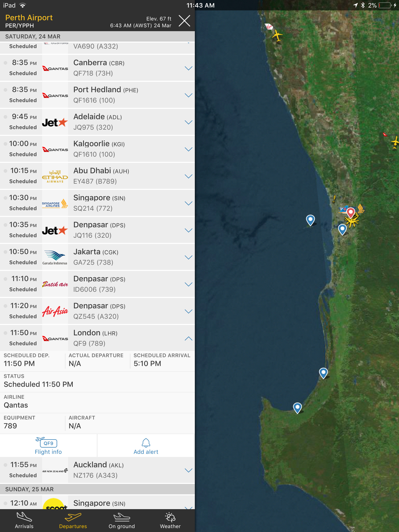
Task: Select the airline value Qantas
Action: pyautogui.click(x=16, y=405)
